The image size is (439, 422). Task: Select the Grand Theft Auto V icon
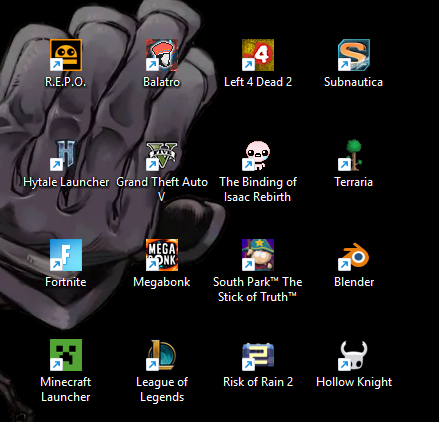tap(162, 155)
